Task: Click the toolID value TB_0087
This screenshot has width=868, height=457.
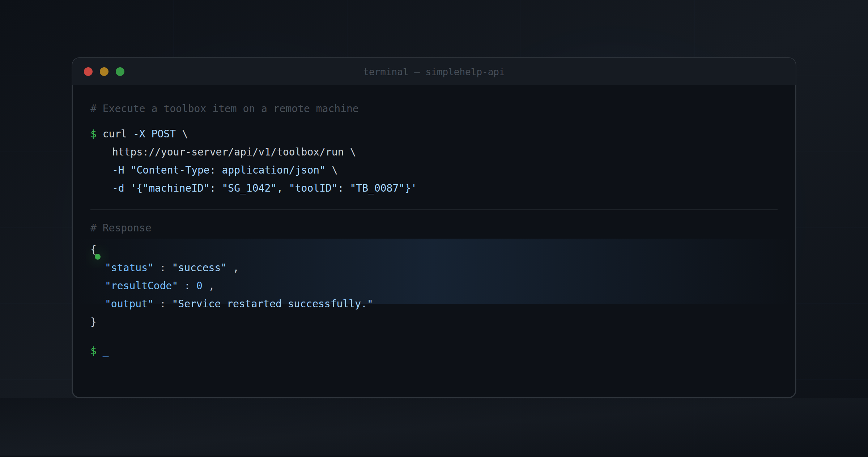Action: pyautogui.click(x=377, y=188)
